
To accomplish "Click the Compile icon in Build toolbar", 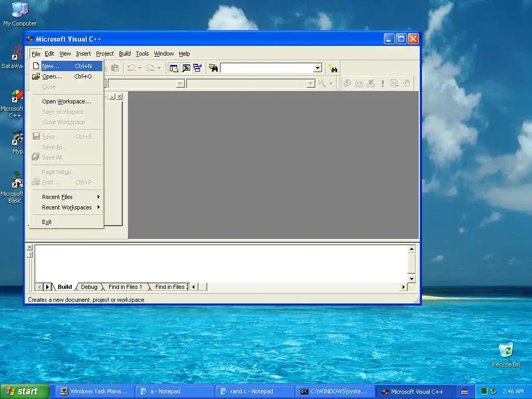I will coord(347,84).
